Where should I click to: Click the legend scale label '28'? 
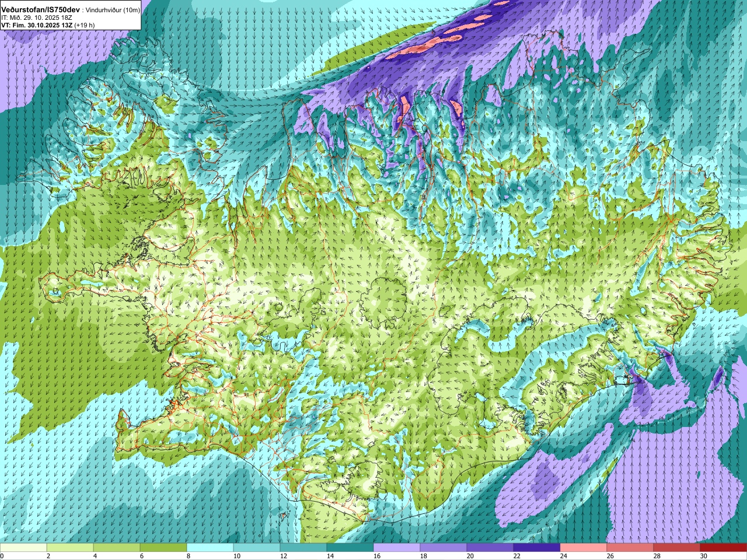(x=657, y=556)
